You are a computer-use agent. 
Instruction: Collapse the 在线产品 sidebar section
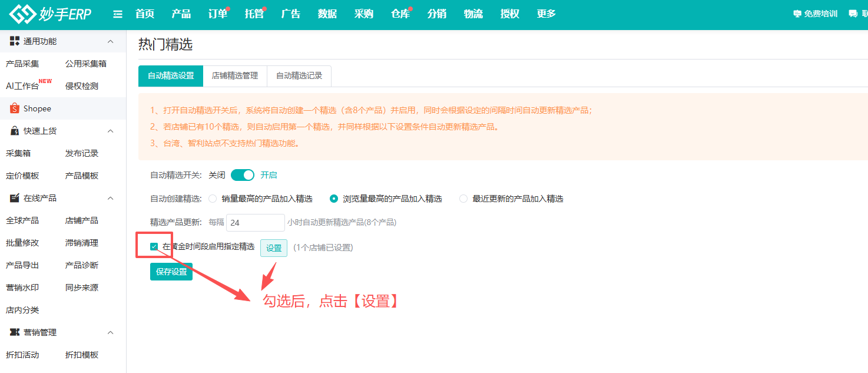(x=110, y=198)
